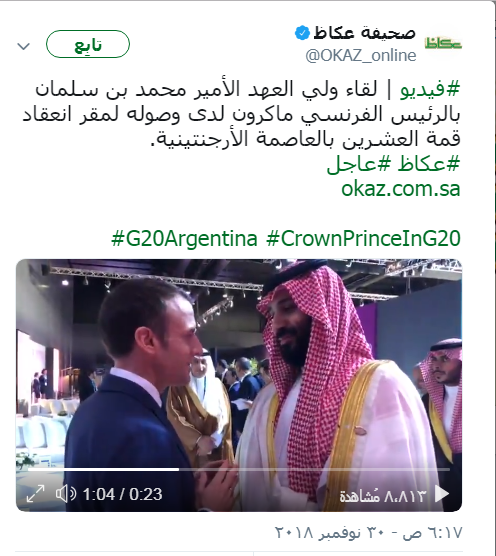The height and width of the screenshot is (556, 496).
Task: Expand the video to fullscreen
Action: [35, 494]
